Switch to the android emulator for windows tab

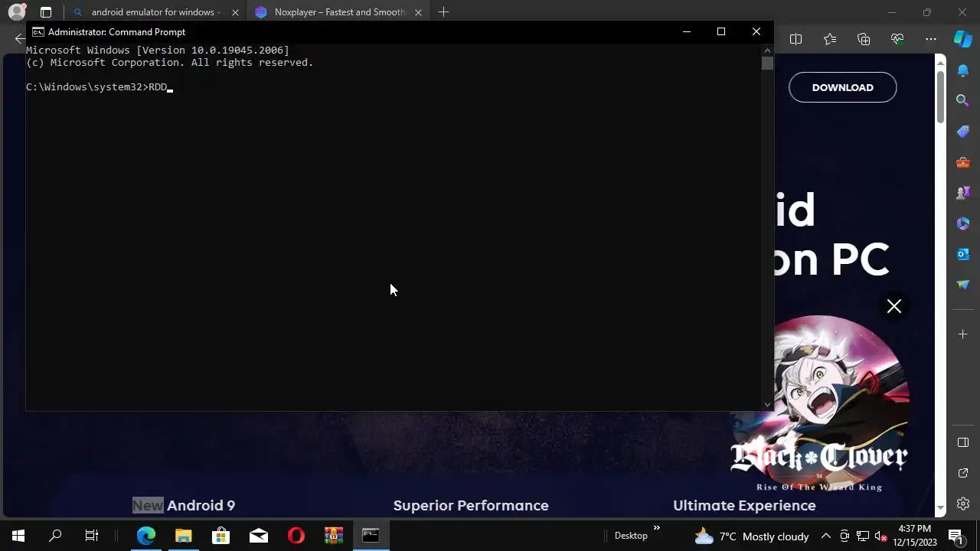155,12
